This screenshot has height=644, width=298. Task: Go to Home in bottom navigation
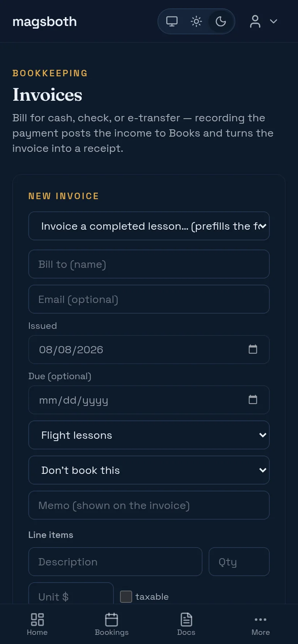pos(37,624)
